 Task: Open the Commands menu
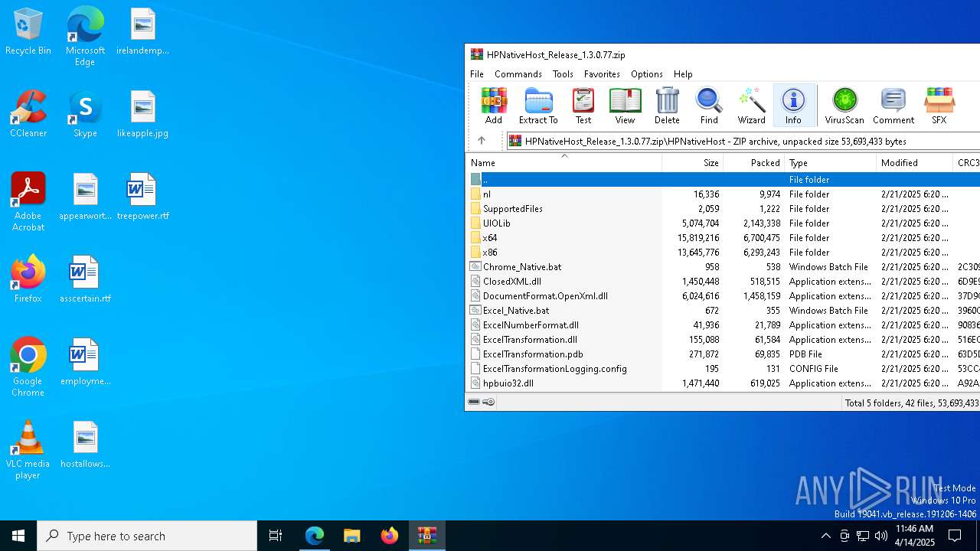tap(518, 74)
